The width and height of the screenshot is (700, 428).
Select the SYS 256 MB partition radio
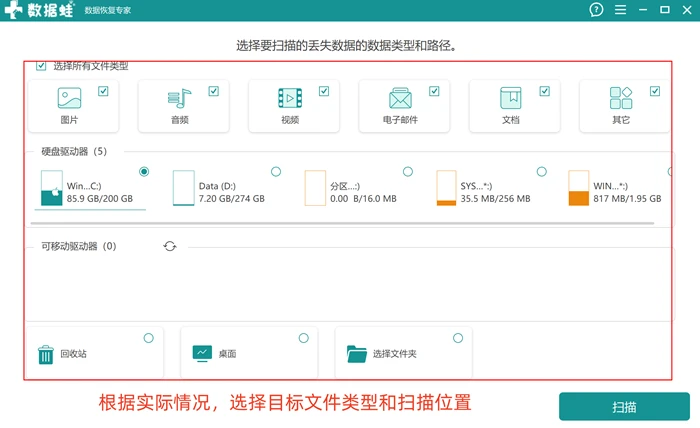542,171
